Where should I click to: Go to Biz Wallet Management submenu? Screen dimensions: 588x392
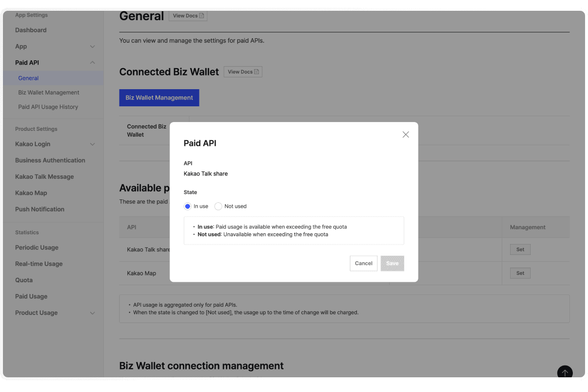pos(49,93)
